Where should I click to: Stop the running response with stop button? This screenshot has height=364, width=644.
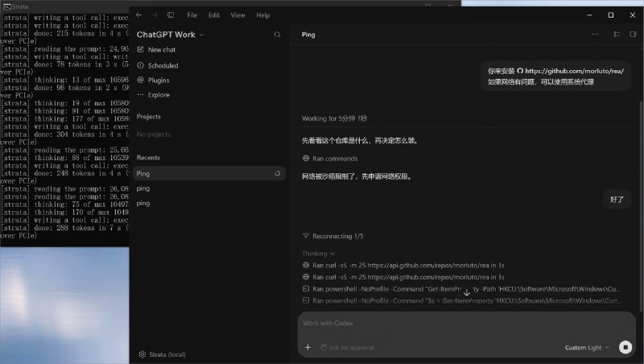(625, 348)
